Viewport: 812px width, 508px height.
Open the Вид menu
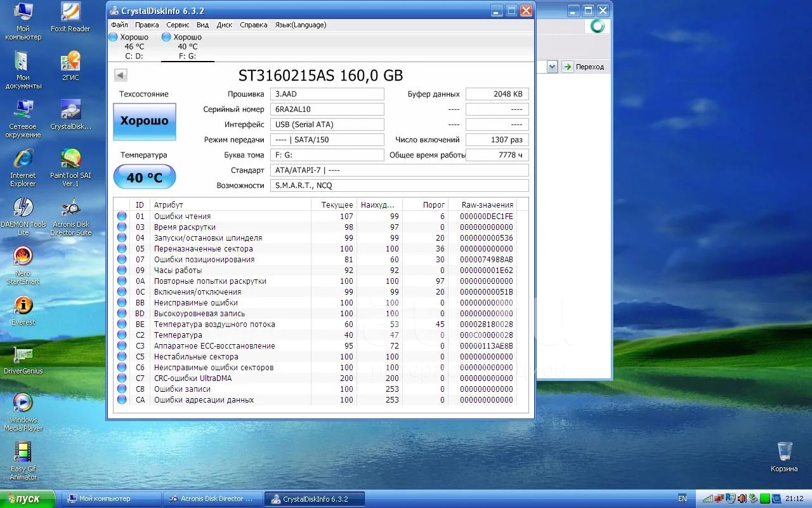point(202,25)
